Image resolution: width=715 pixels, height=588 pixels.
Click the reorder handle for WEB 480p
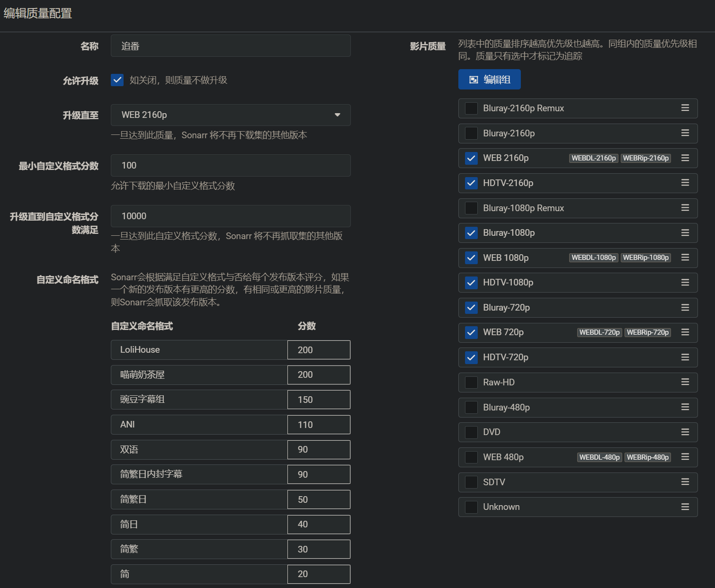[685, 457]
